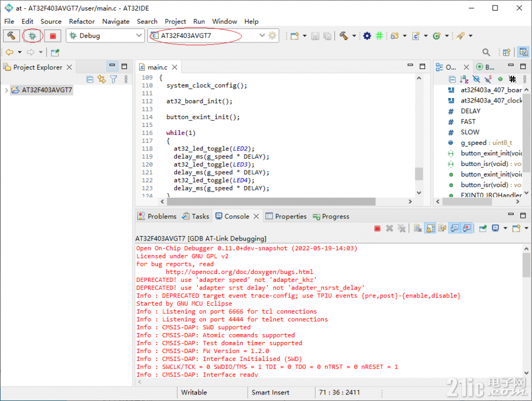
Task: Click the editor vertical scrollbar thumb
Action: (x=419, y=174)
